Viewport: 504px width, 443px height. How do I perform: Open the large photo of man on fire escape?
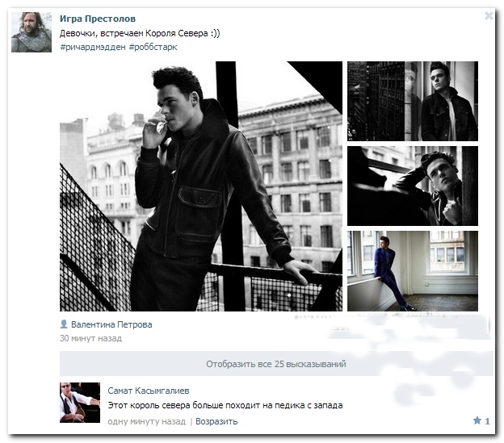(x=201, y=186)
